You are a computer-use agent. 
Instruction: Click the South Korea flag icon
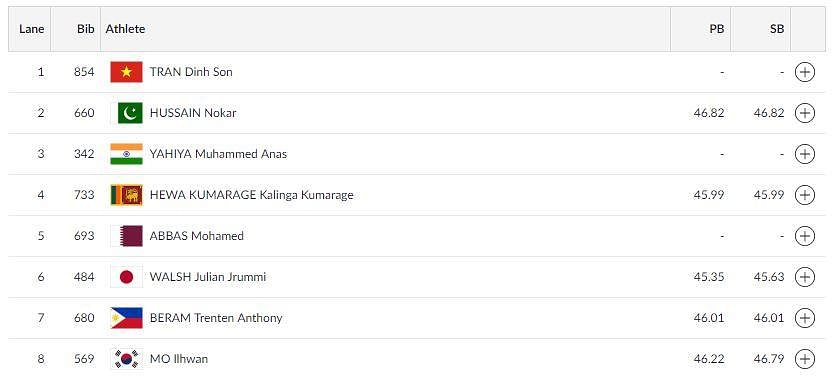(127, 359)
